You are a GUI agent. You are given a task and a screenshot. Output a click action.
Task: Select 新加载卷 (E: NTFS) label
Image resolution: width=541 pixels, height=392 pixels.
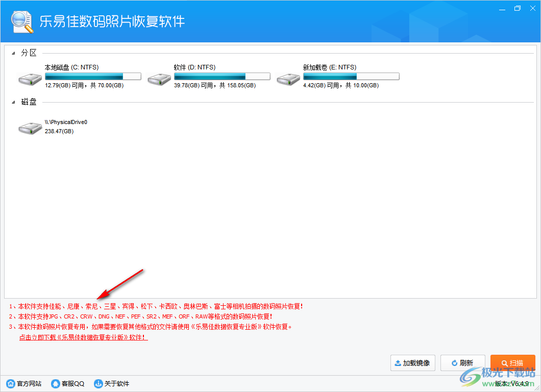330,67
